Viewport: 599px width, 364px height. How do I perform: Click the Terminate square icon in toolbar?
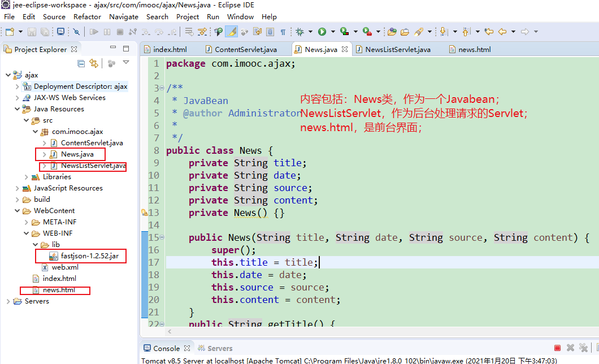point(120,32)
